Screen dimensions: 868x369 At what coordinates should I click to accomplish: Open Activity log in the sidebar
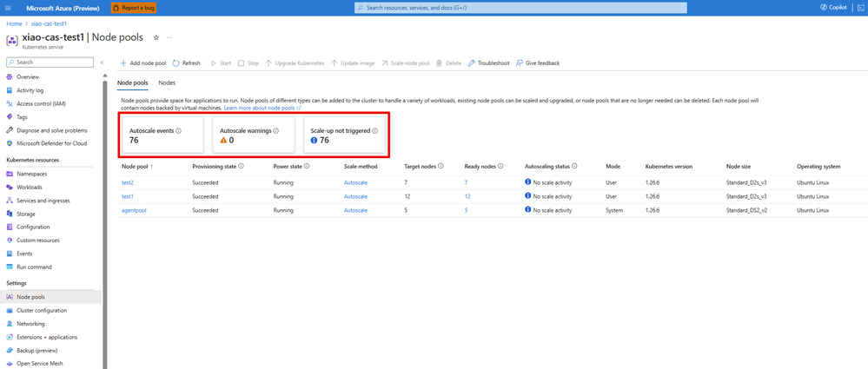click(30, 90)
